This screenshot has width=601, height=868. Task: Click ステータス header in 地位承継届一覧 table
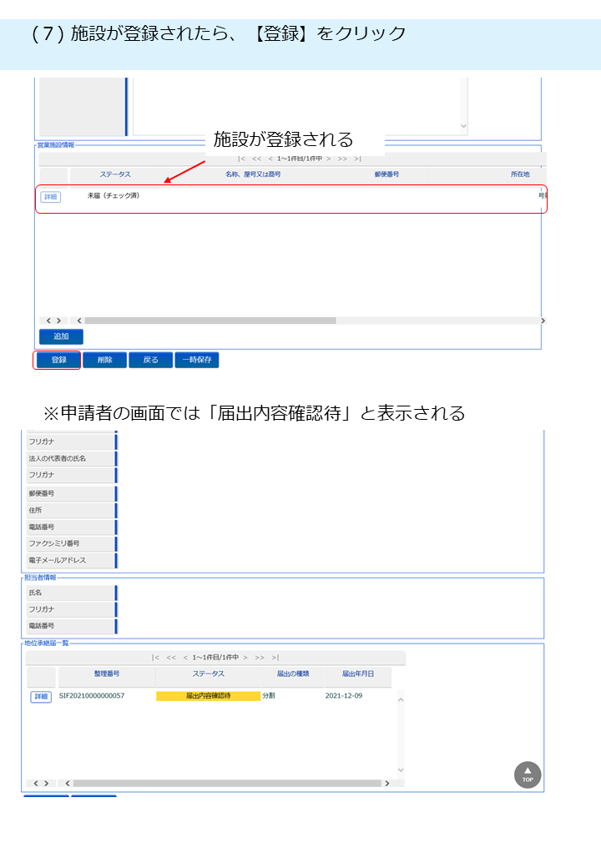pos(208,674)
